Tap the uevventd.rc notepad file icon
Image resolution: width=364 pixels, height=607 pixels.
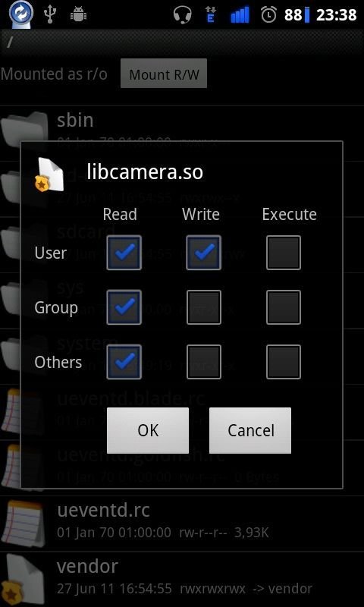22,523
